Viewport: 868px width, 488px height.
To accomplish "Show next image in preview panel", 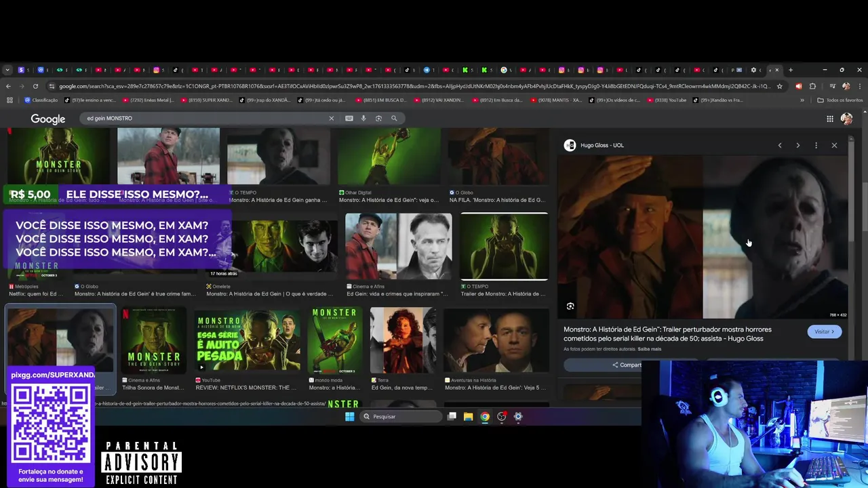I will click(x=797, y=145).
